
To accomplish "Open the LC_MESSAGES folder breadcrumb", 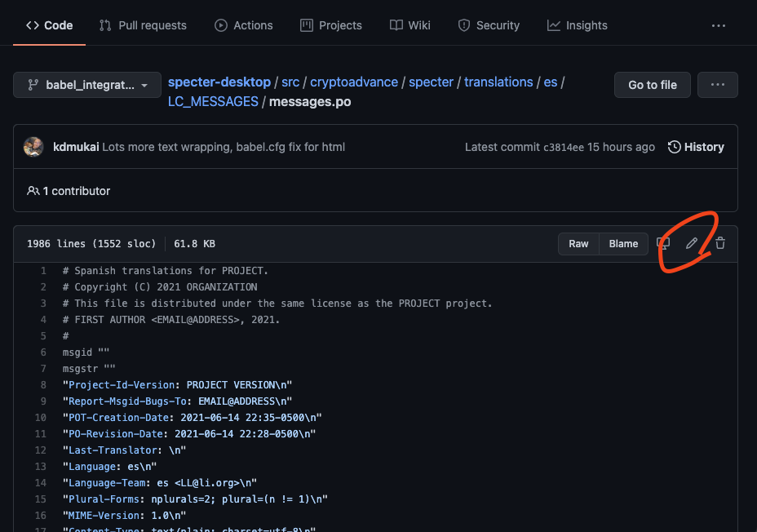I will [213, 101].
